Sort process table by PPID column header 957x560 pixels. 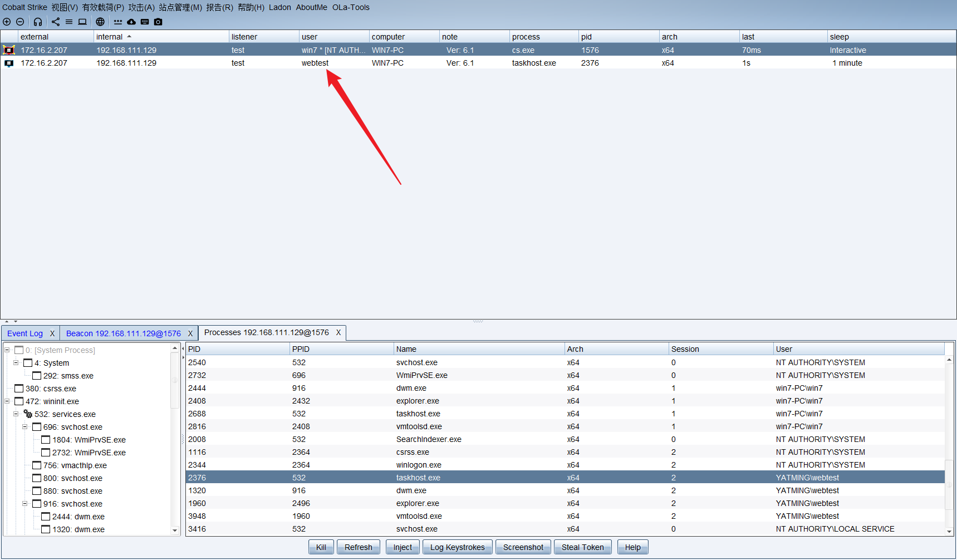[x=341, y=349]
